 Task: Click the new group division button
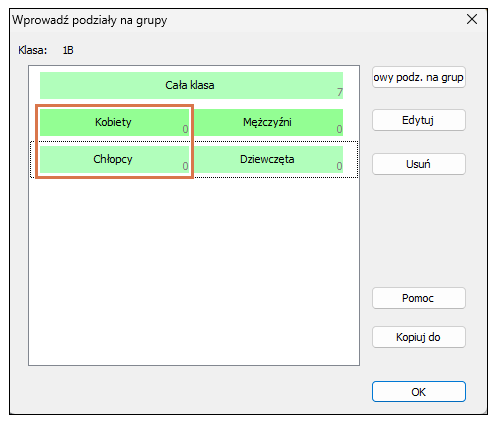point(419,77)
